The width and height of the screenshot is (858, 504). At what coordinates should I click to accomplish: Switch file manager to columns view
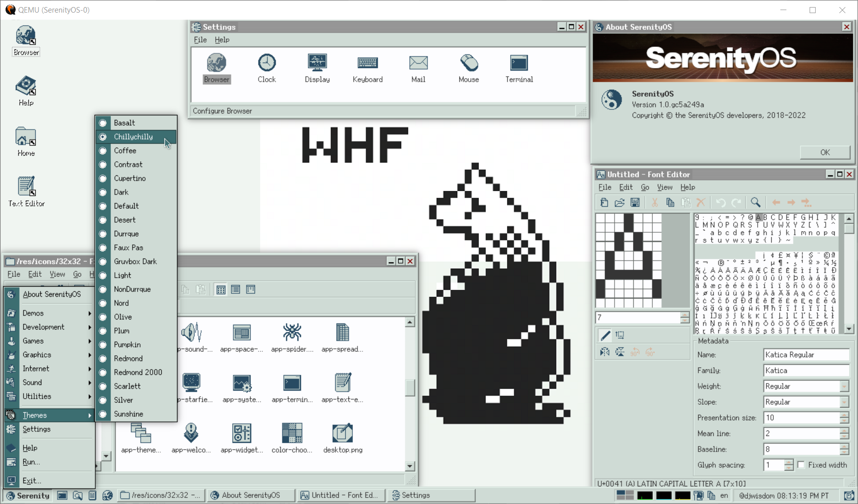point(251,289)
